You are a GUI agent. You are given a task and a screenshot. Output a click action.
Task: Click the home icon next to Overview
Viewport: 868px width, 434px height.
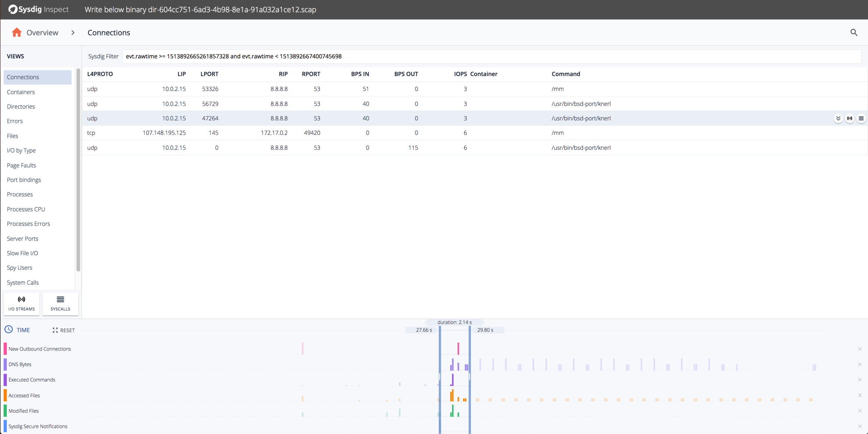point(16,33)
